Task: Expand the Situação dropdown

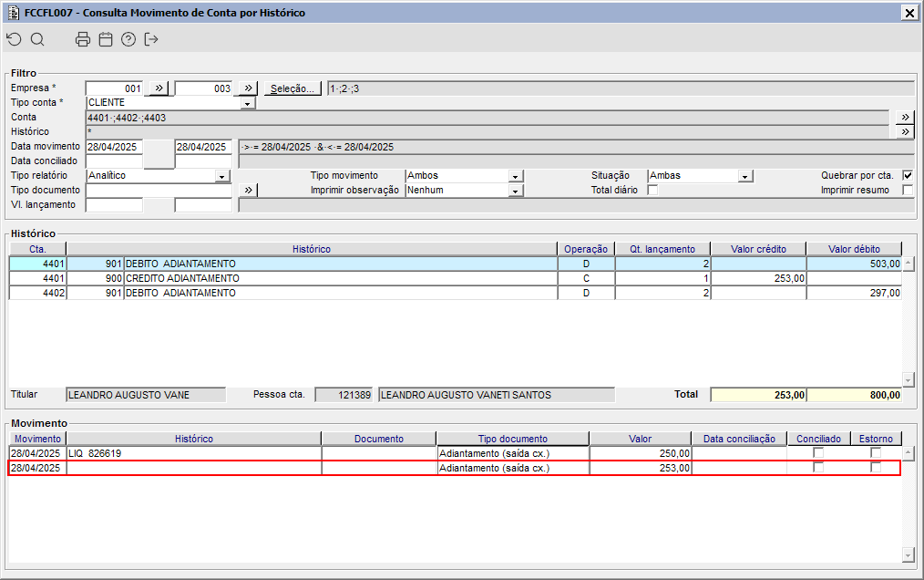Action: (745, 176)
